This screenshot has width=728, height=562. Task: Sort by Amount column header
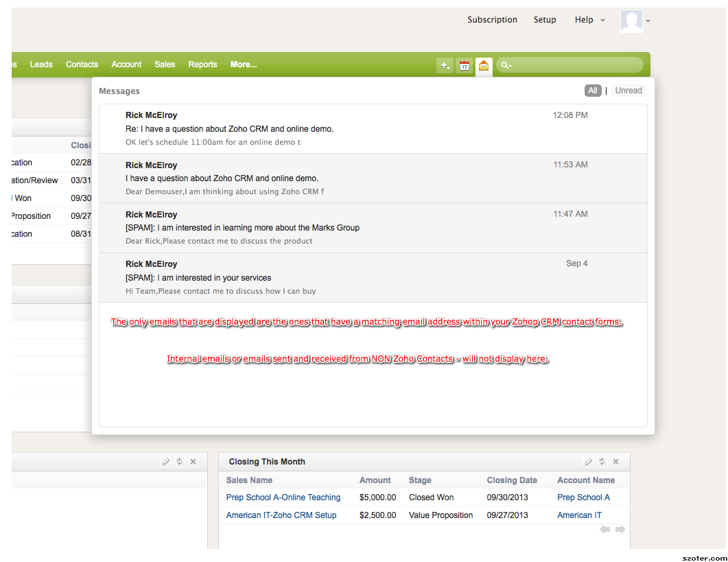tap(375, 480)
